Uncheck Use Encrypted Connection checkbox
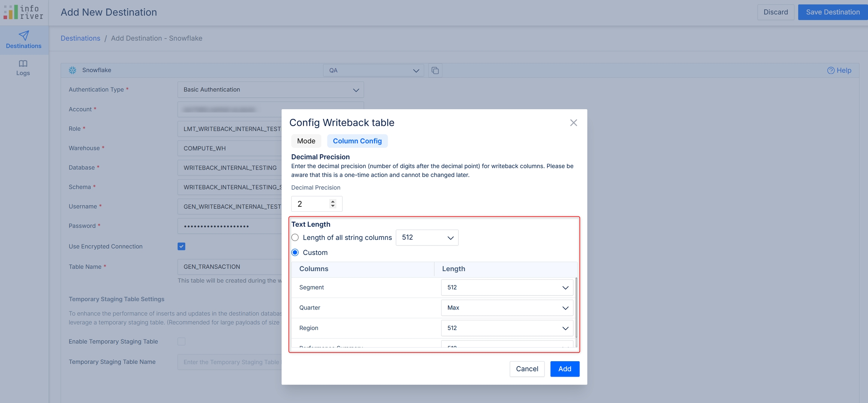Screen dimensions: 868x403 point(181,246)
